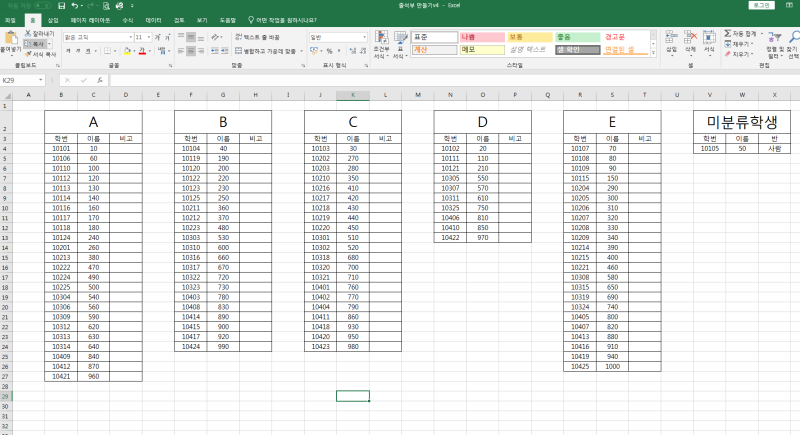The width and height of the screenshot is (800, 435).
Task: Open Conditional Formatting menu
Action: [381, 44]
